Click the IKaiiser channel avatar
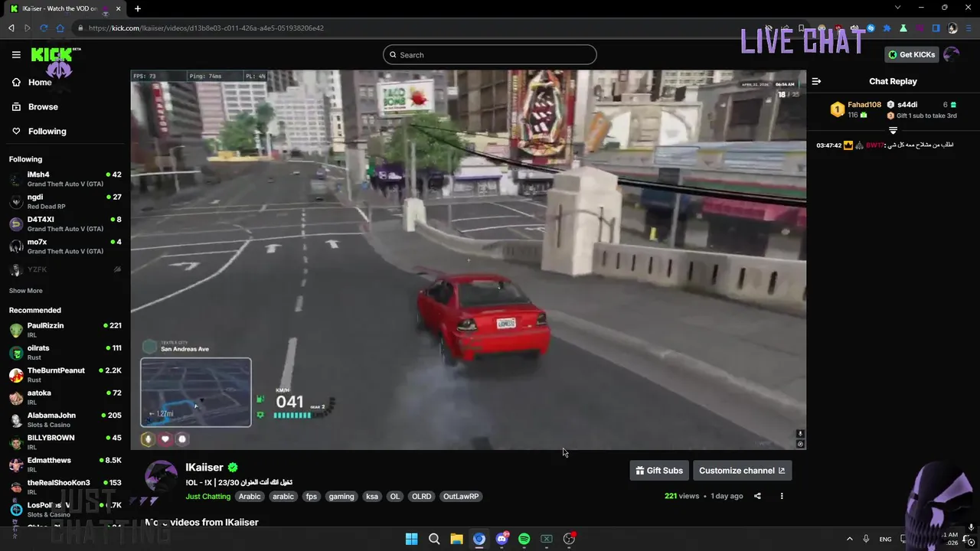This screenshot has height=551, width=980. (x=162, y=478)
